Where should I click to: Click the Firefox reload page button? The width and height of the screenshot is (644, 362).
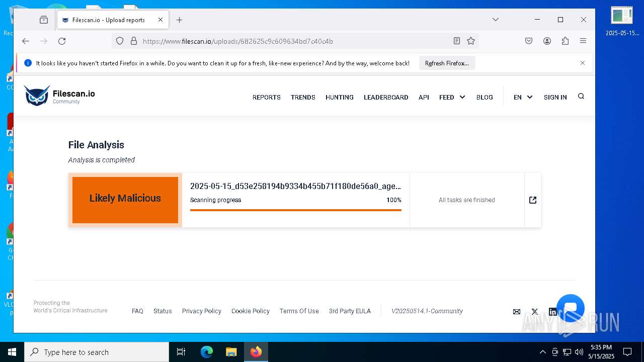point(62,41)
